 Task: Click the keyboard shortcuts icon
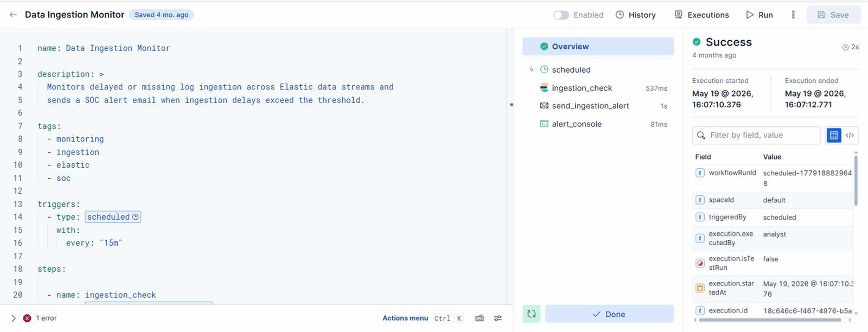click(x=480, y=318)
